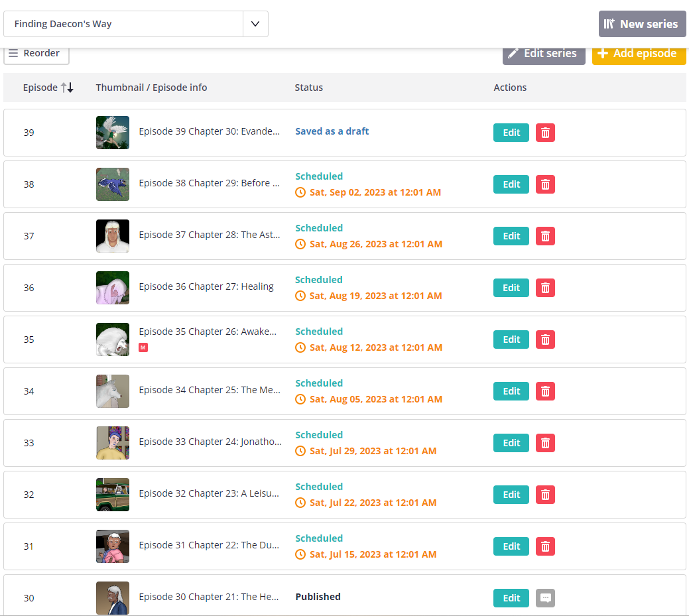Add a new episode

[x=639, y=54]
